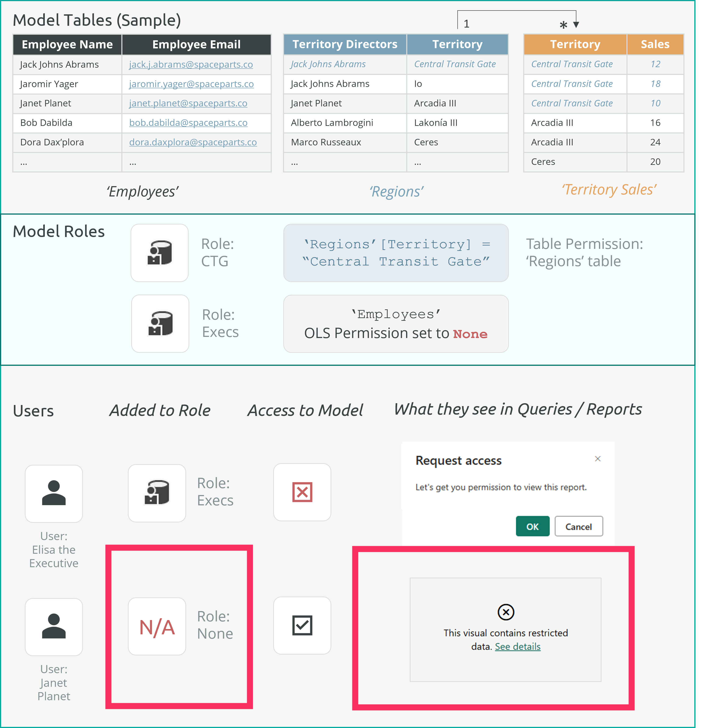Click dora.daxplora@spaceparts.co email link
Image resolution: width=721 pixels, height=728 pixels.
pos(193,142)
